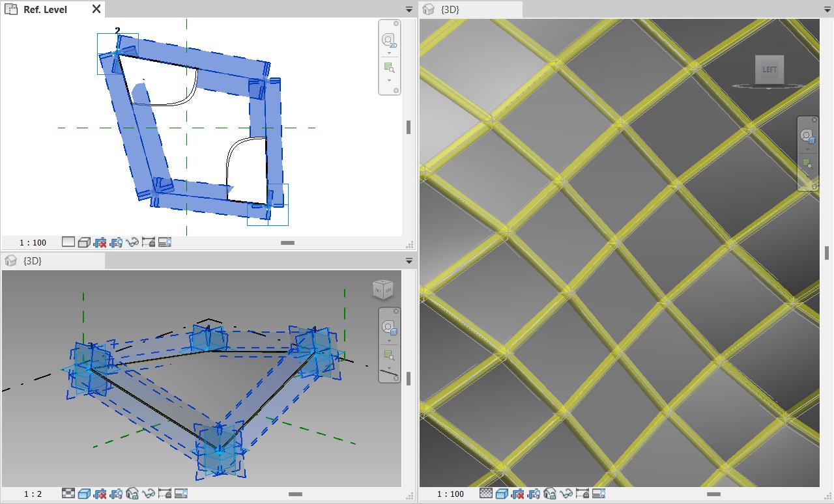Open Detail Level in the large 3D view
The image size is (834, 504).
click(x=485, y=494)
